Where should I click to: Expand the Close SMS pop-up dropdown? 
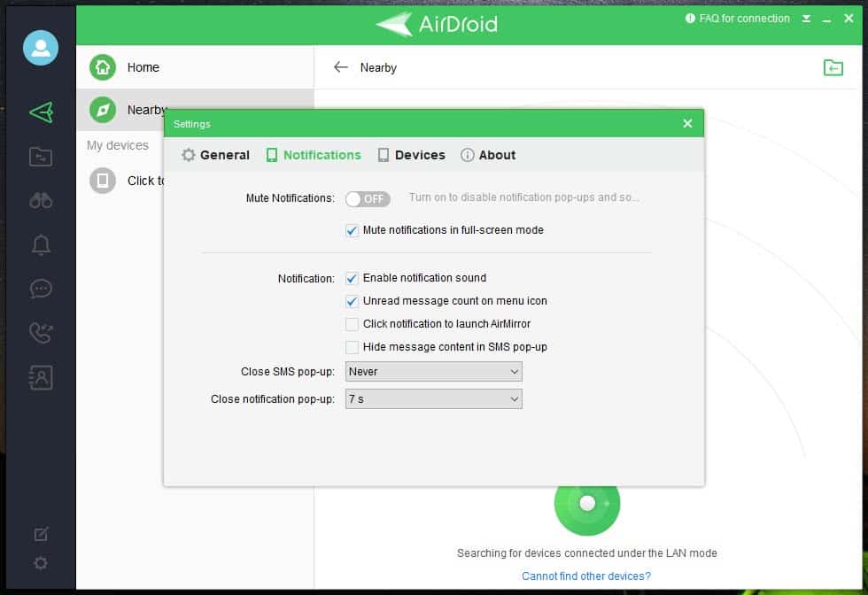click(433, 372)
